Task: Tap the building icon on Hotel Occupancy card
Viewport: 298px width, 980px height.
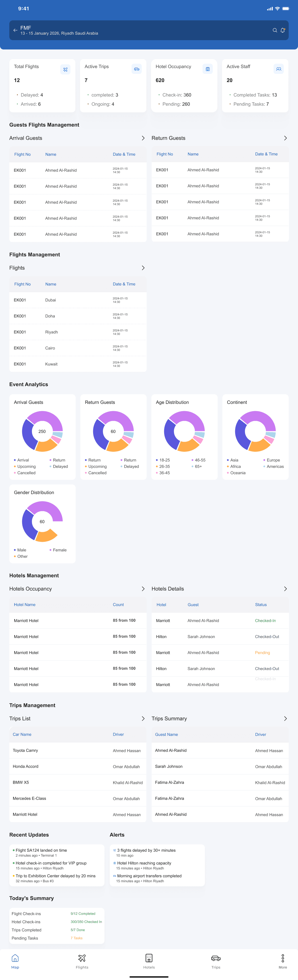Action: click(207, 69)
